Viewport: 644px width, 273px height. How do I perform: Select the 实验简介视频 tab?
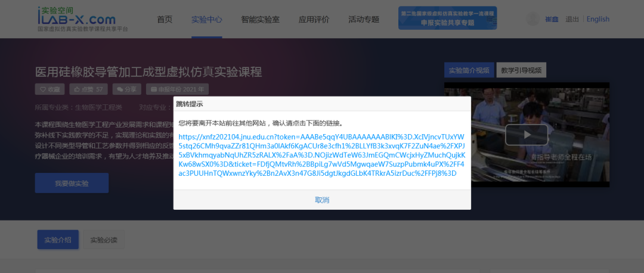[469, 70]
